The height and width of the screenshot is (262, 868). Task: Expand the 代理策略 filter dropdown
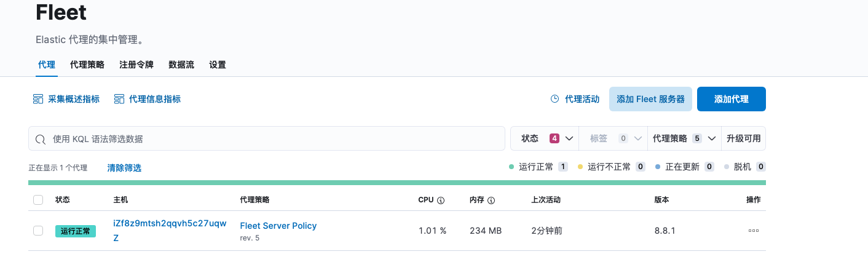coord(685,138)
